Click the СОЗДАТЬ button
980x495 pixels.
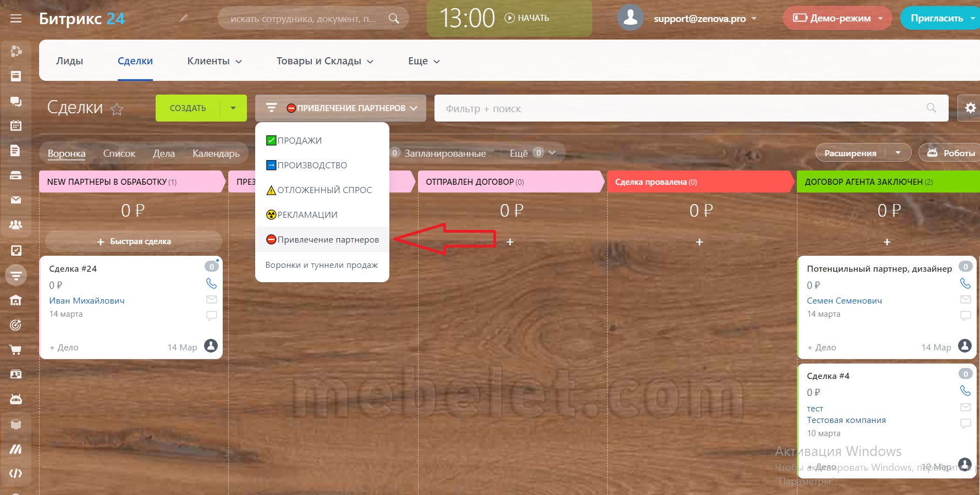[x=188, y=108]
